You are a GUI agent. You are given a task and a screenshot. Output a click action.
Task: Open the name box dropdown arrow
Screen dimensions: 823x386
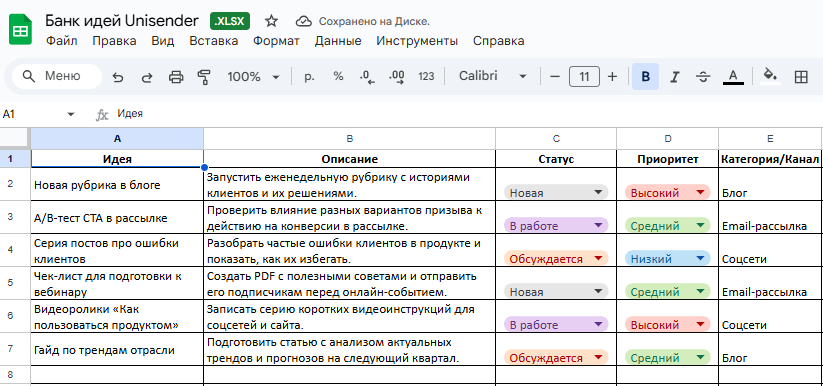tap(71, 114)
